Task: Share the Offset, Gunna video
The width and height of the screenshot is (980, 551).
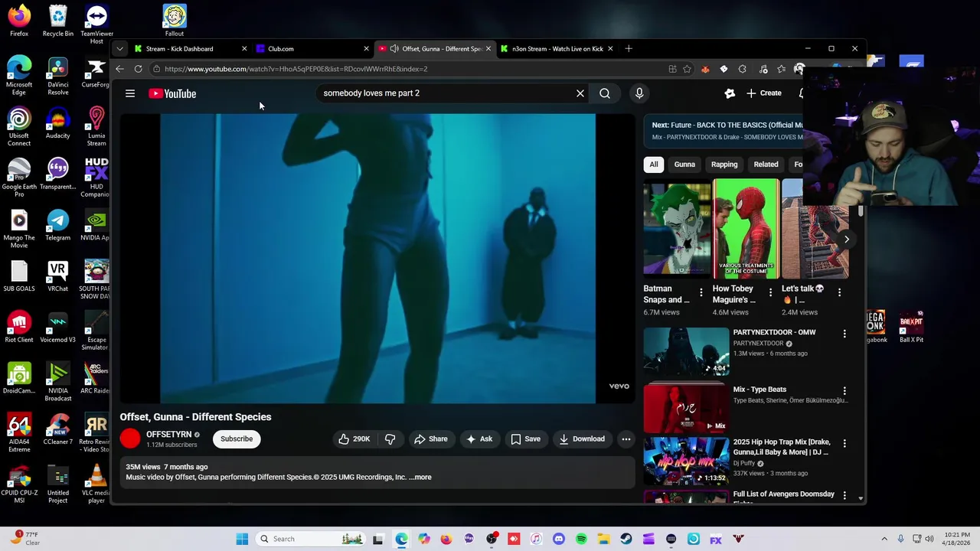Action: point(430,439)
